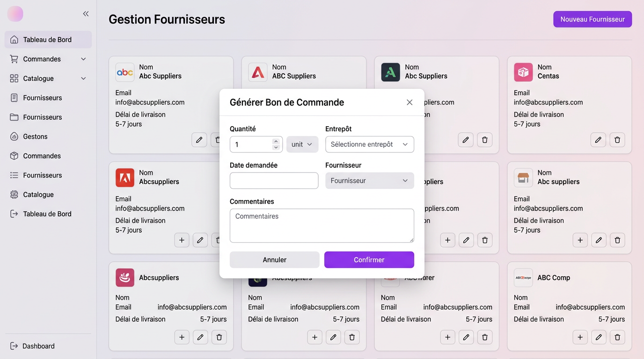Edit the ABC Comp supplier with pencil icon
The image size is (644, 359).
(599, 337)
